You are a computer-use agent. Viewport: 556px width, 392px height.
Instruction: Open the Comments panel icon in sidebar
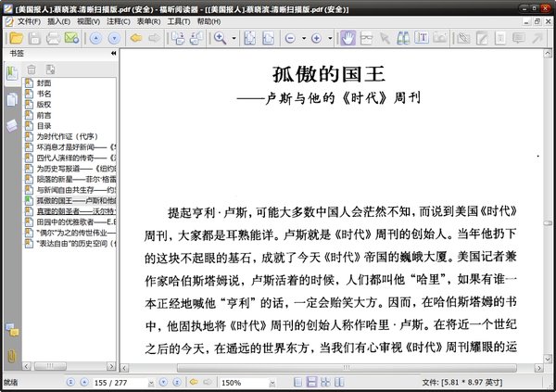point(12,330)
